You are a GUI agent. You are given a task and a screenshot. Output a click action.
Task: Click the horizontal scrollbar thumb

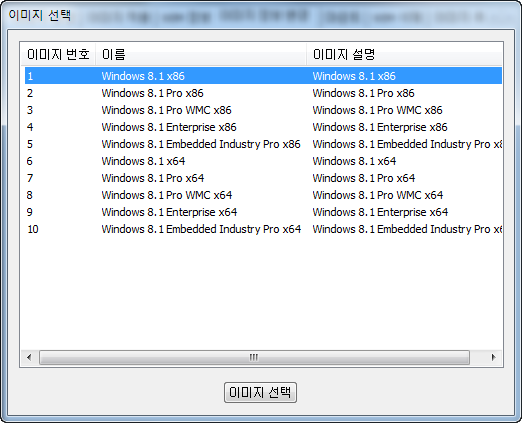point(254,358)
